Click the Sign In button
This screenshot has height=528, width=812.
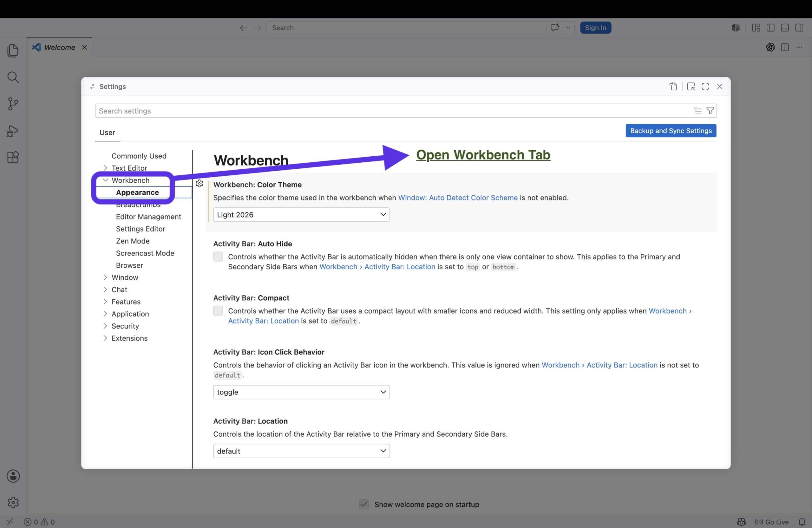(x=595, y=28)
